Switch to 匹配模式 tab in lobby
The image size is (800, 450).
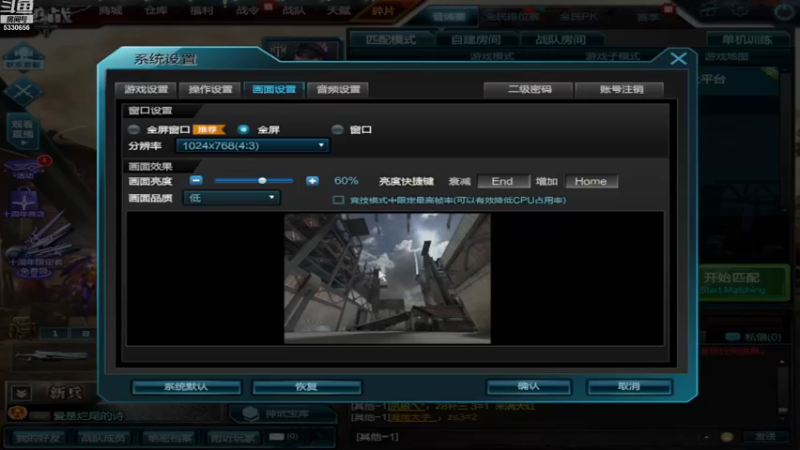[x=390, y=39]
